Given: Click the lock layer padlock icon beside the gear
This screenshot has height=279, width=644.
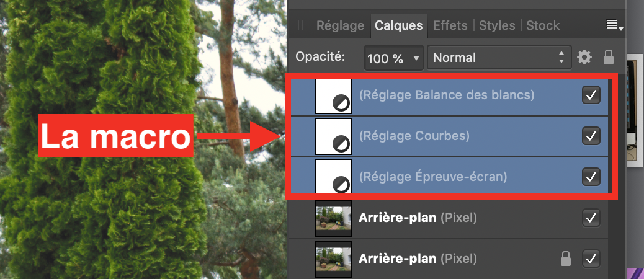Looking at the screenshot, I should click(x=609, y=58).
